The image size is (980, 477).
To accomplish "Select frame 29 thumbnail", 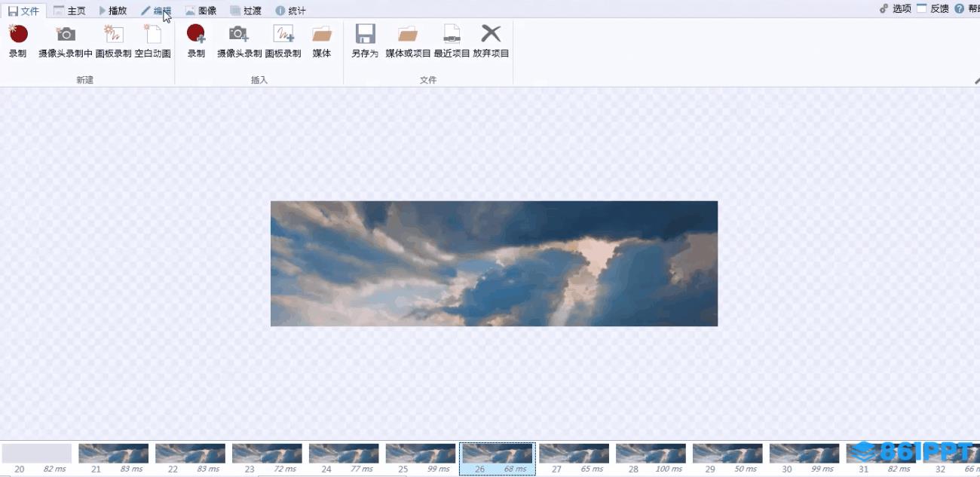I will point(727,453).
